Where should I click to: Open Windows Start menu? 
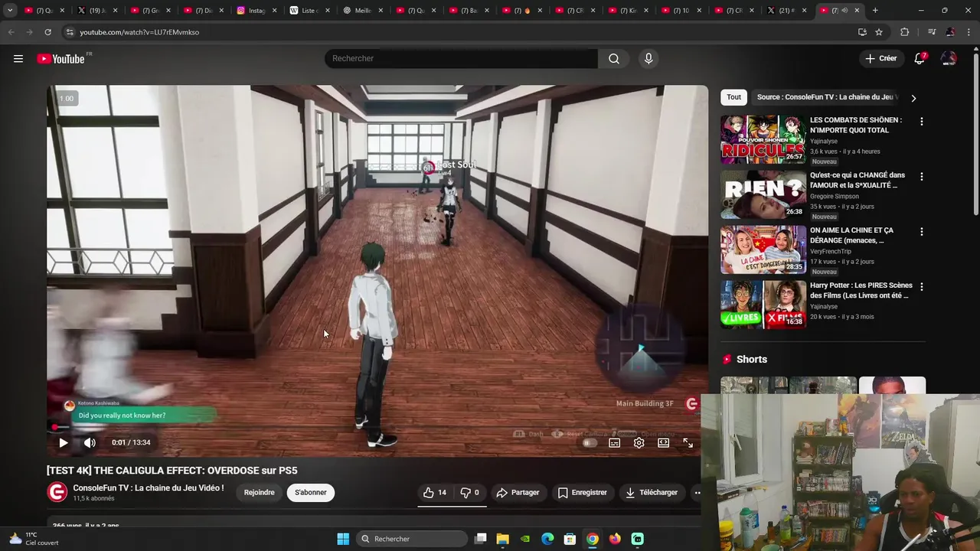click(x=343, y=539)
